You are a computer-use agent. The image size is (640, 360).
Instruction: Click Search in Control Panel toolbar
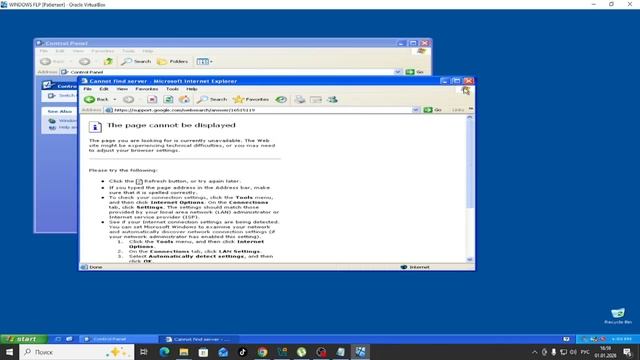coord(136,61)
